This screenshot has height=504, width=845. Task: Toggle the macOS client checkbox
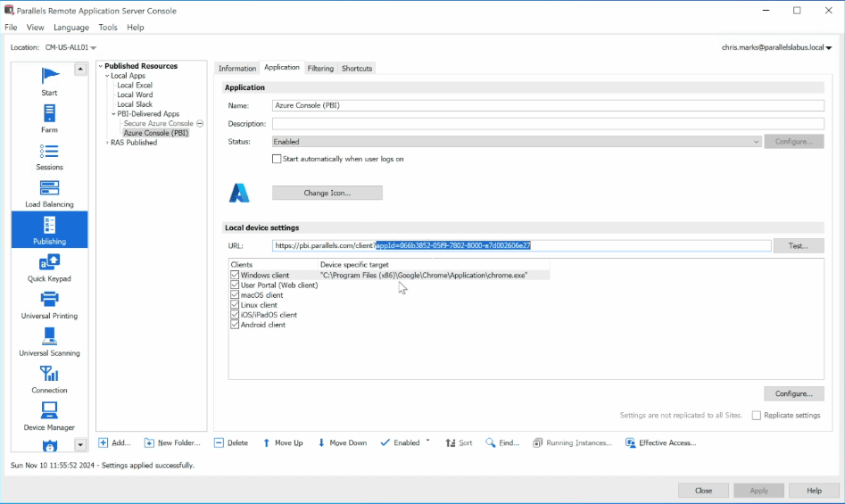click(x=235, y=295)
